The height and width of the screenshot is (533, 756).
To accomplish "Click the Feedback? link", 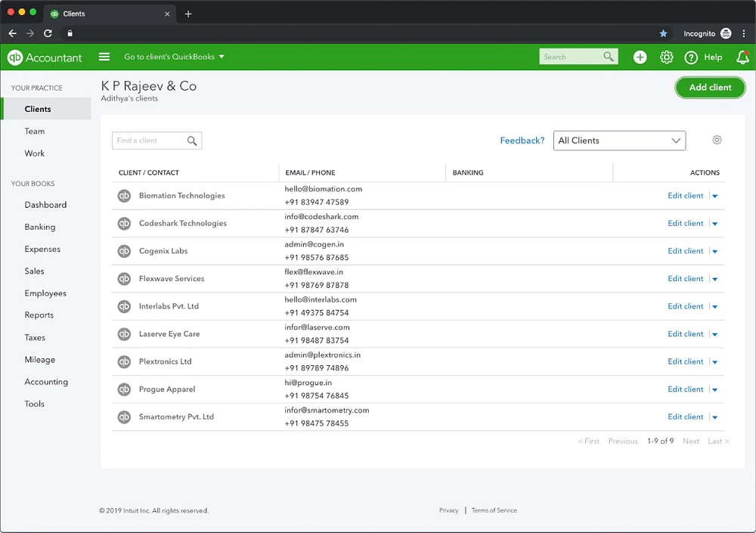I will (522, 141).
